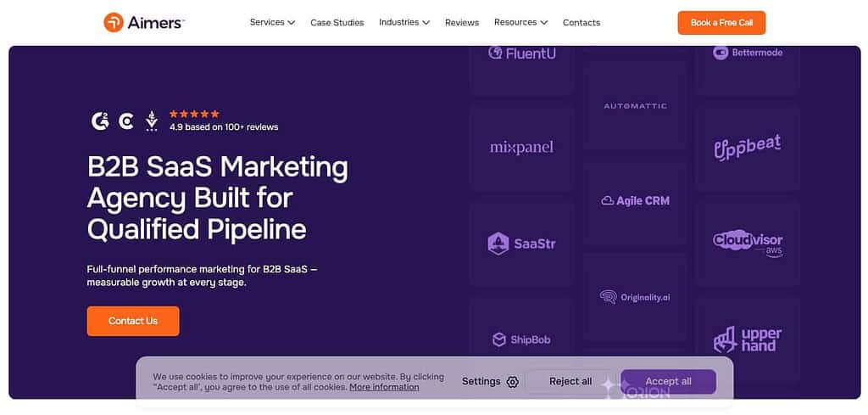Viewport: 868px width, 415px height.
Task: Open the Reviews page
Action: click(462, 23)
